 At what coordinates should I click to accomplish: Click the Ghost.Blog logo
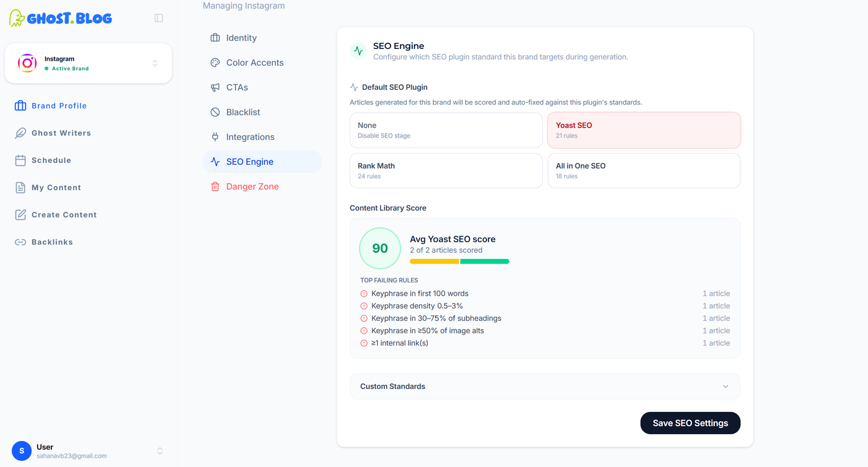click(61, 18)
